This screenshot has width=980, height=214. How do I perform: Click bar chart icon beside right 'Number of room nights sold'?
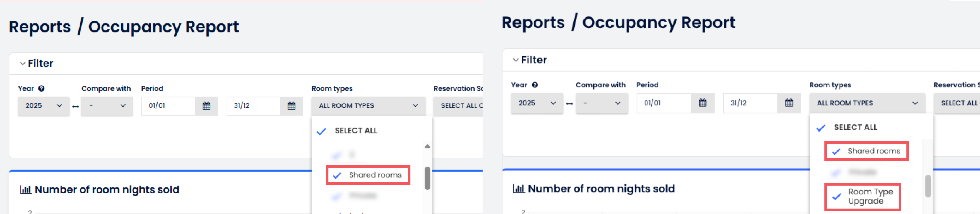coord(518,188)
